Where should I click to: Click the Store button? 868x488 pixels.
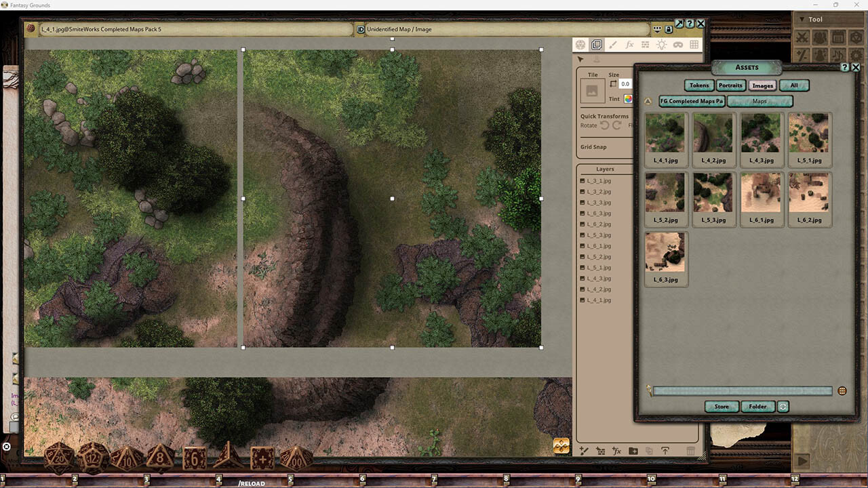tap(722, 407)
